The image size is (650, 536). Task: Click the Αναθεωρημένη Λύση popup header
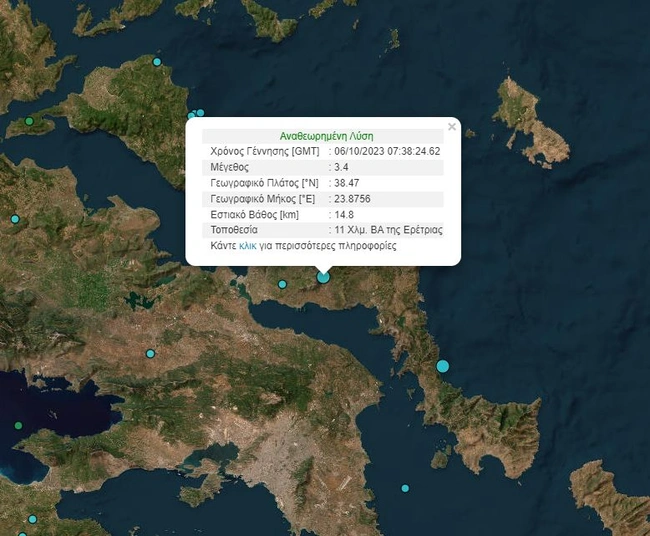[326, 136]
